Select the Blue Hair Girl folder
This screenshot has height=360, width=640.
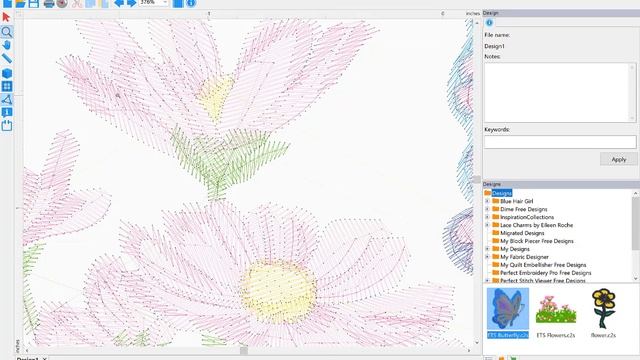pyautogui.click(x=516, y=201)
